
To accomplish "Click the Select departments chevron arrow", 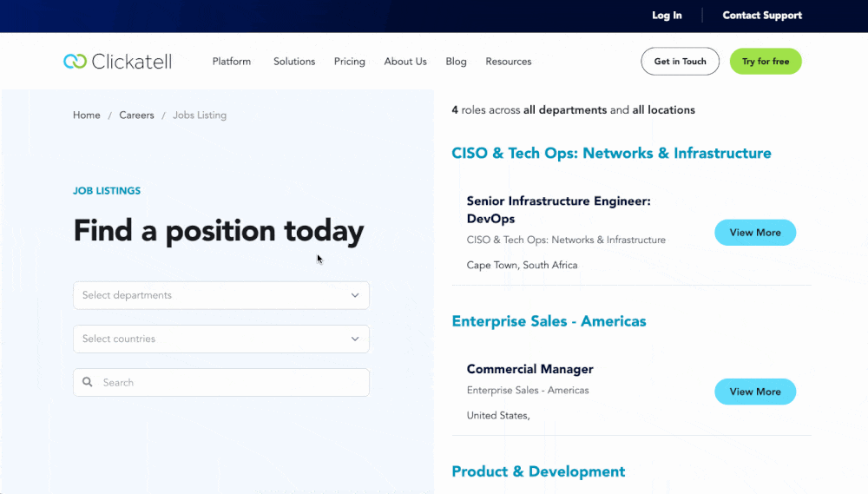I will (x=355, y=295).
